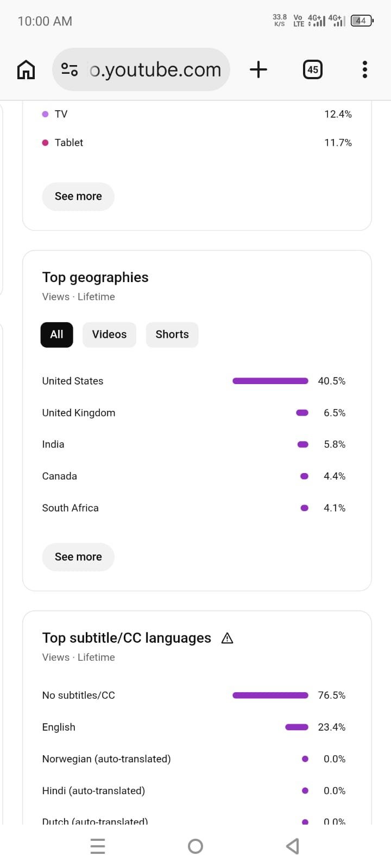Select the United Kingdom row

coord(79,413)
